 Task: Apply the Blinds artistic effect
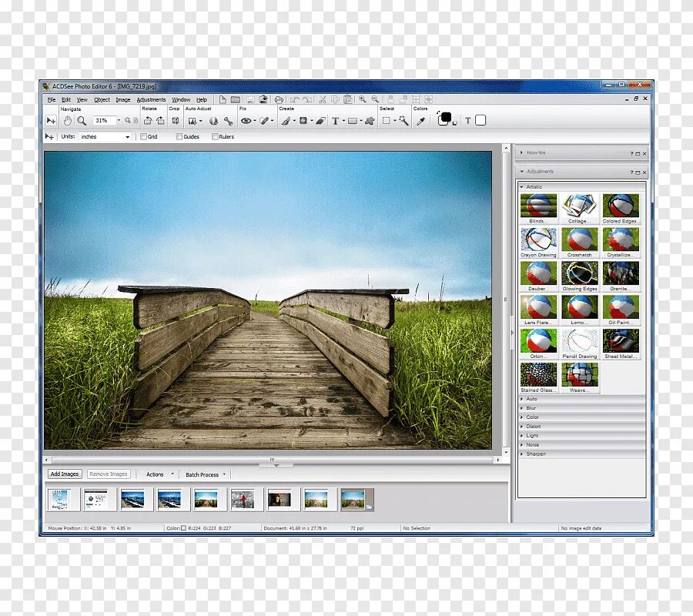[538, 209]
